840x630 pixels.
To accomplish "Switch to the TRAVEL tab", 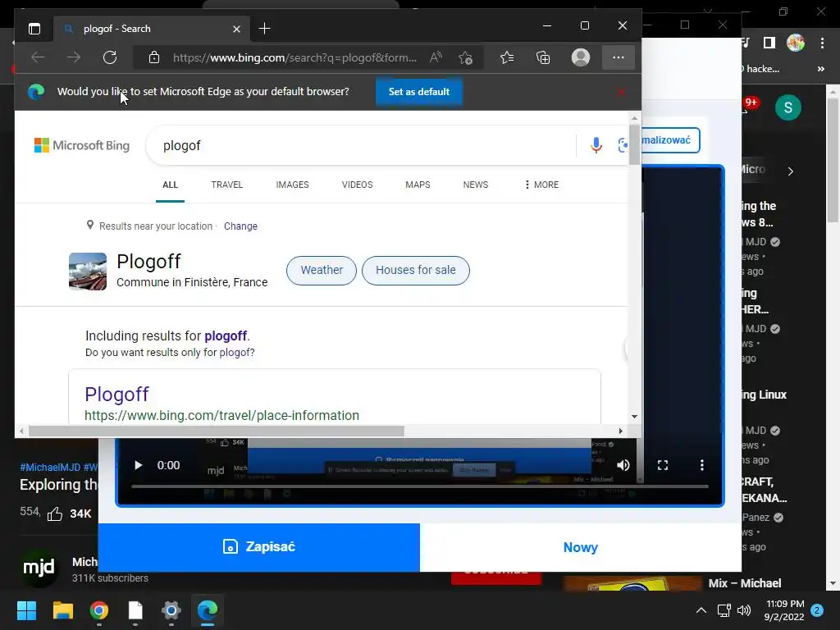I will 226,185.
